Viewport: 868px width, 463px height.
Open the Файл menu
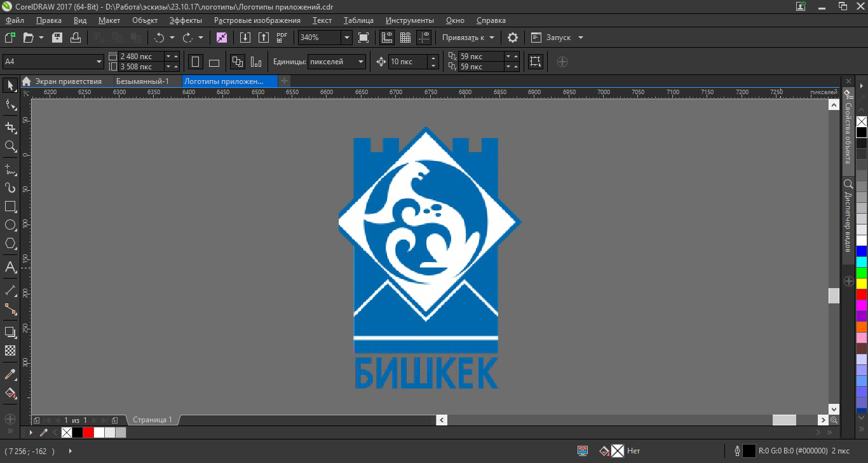tap(15, 20)
